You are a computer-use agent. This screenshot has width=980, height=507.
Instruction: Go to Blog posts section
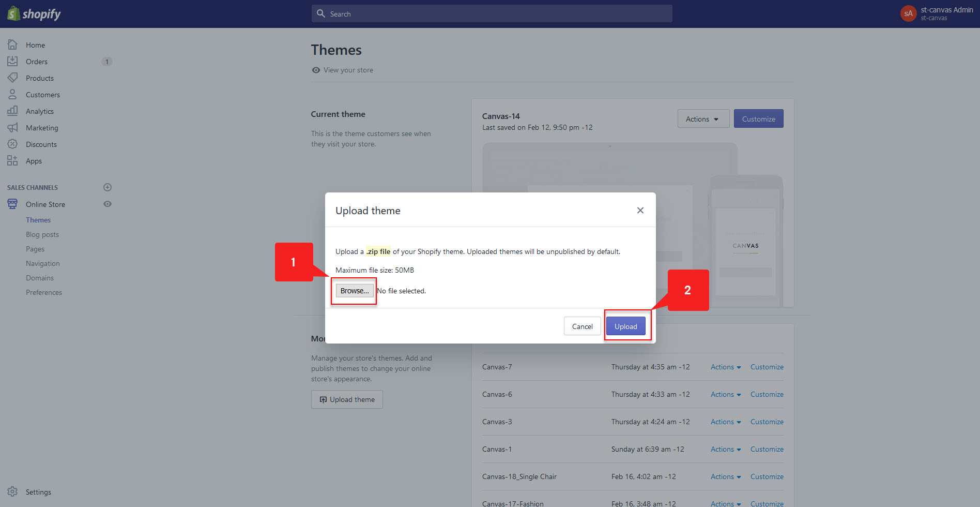42,234
